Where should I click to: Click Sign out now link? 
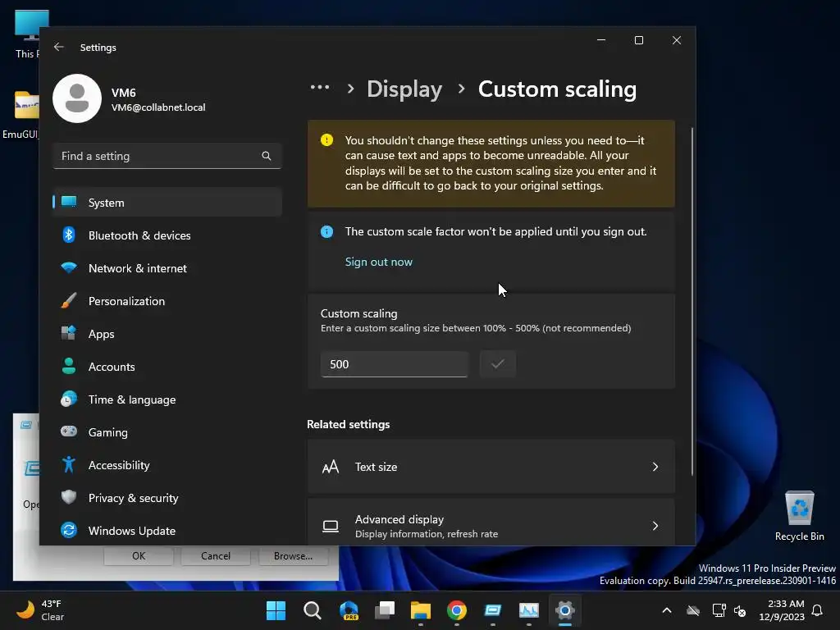tap(379, 262)
